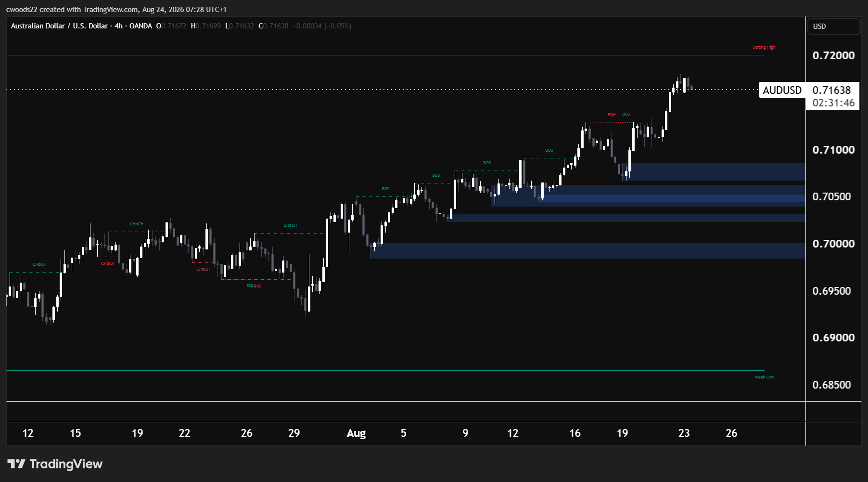The height and width of the screenshot is (482, 868).
Task: Click the BOS label beside EQH
Action: coord(626,114)
